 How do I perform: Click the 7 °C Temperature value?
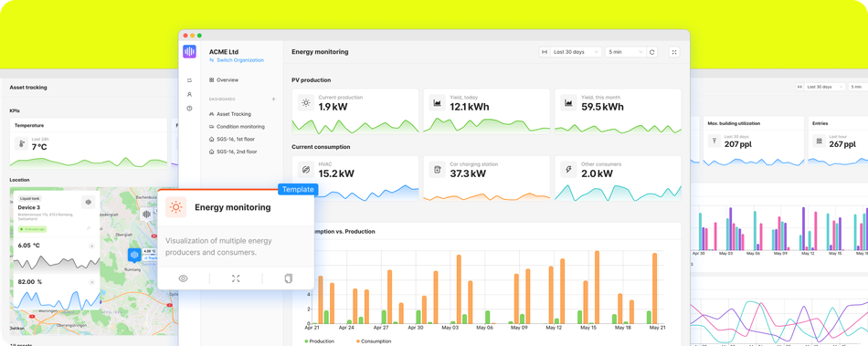pyautogui.click(x=40, y=147)
